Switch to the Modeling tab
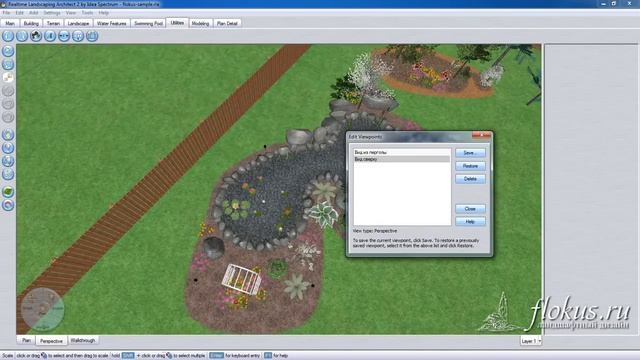Image resolution: width=640 pixels, height=360 pixels. [x=200, y=23]
